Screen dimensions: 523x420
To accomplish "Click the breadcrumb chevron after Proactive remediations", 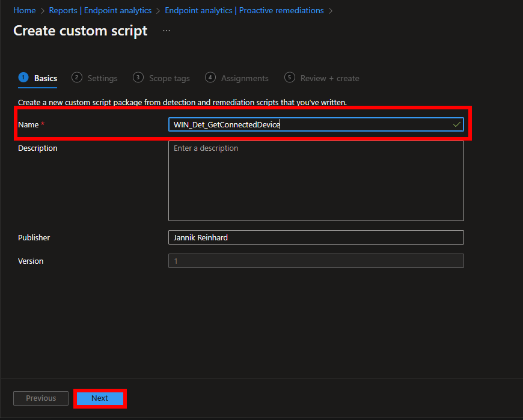I will click(x=329, y=10).
